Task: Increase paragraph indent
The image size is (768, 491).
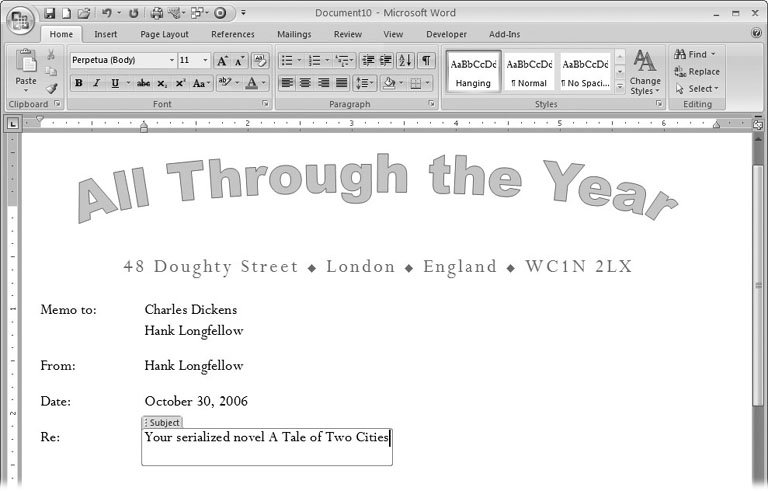Action: (386, 61)
